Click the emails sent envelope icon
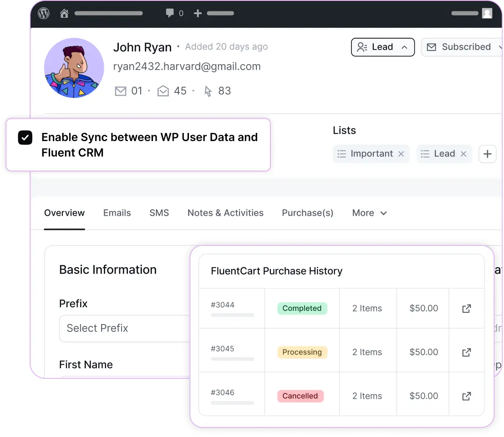 [121, 91]
